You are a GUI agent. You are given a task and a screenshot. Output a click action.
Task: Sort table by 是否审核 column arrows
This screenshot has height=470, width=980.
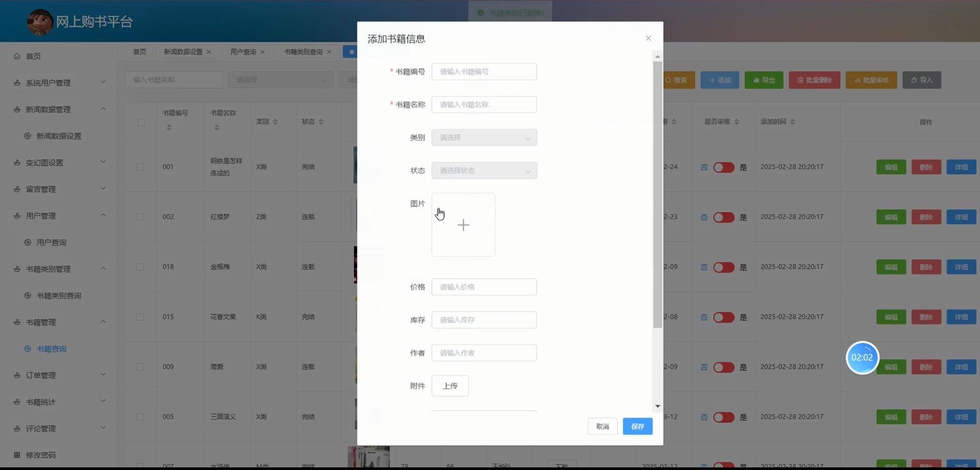[736, 122]
